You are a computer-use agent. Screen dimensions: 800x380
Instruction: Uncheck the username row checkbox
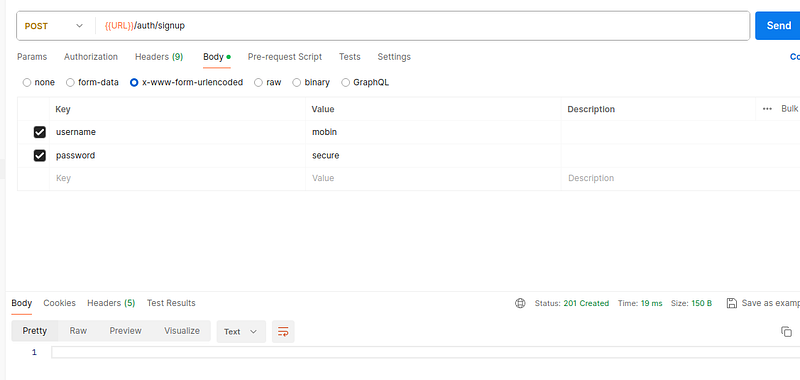click(x=40, y=132)
